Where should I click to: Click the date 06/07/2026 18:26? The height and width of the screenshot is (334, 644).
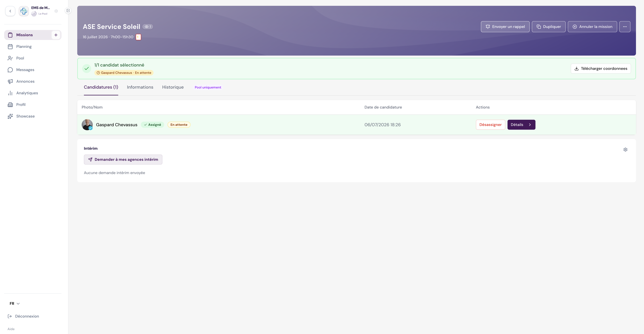382,125
